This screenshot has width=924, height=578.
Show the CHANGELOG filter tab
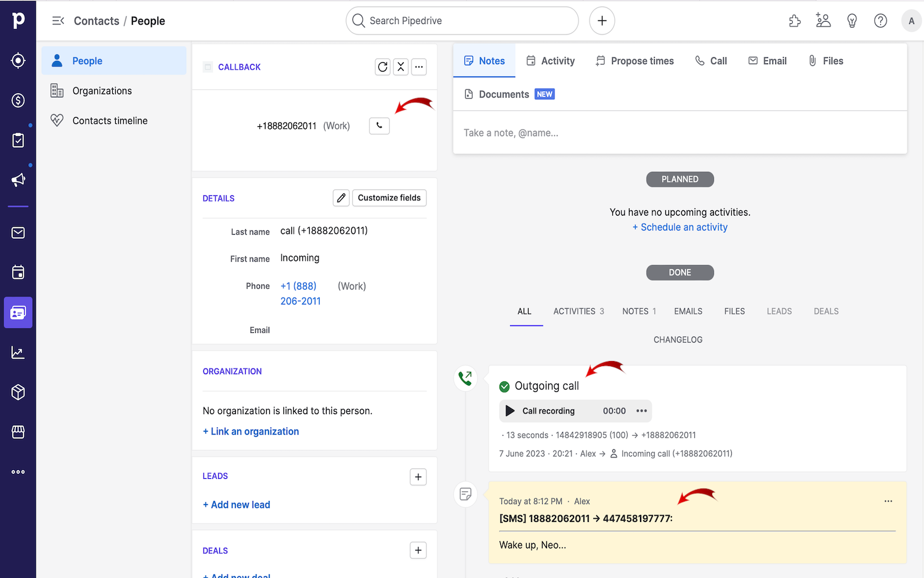(x=678, y=339)
